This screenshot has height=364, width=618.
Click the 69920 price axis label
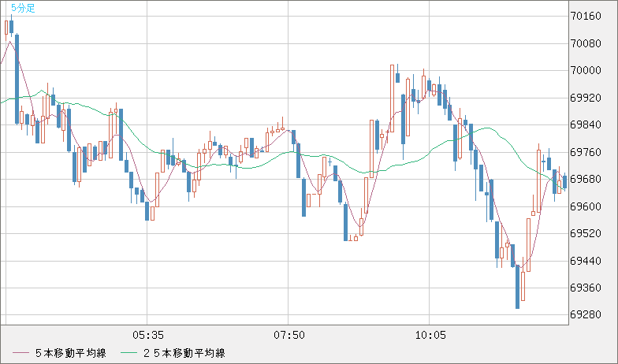586,98
